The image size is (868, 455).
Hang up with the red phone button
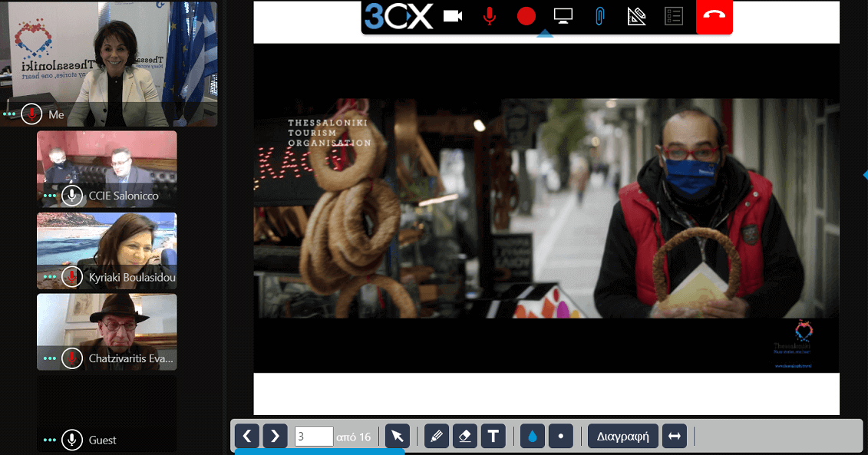coord(714,16)
